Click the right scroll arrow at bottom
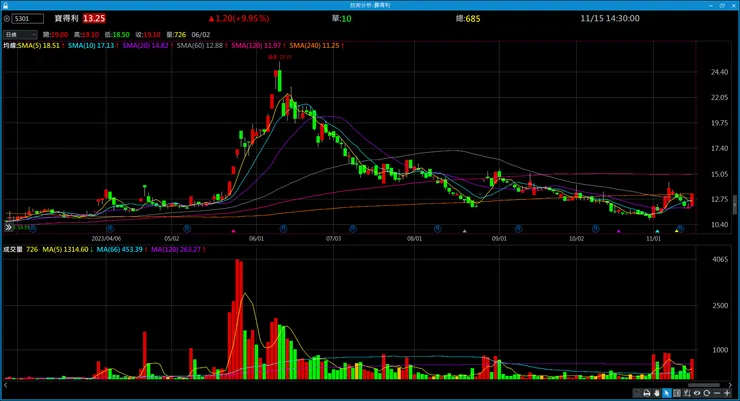Viewport: 740px width, 401px height. click(730, 385)
